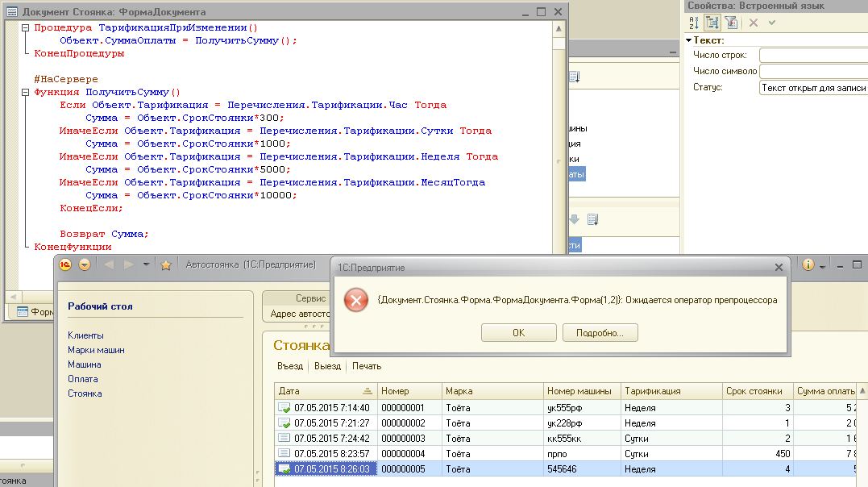Select the row dated 07.05.2015 7:24:42

565,439
